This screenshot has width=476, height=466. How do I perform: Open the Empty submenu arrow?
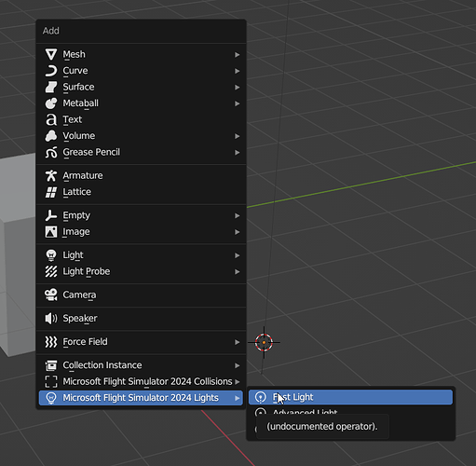237,215
